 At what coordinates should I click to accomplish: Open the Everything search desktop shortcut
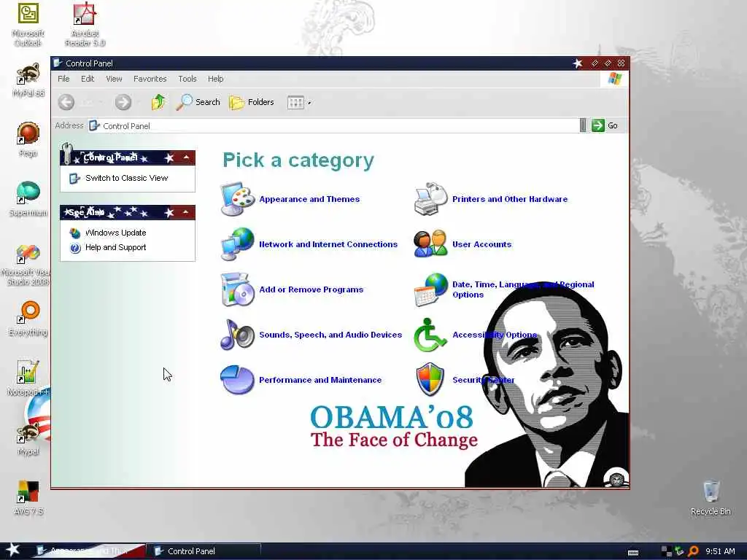pyautogui.click(x=28, y=318)
